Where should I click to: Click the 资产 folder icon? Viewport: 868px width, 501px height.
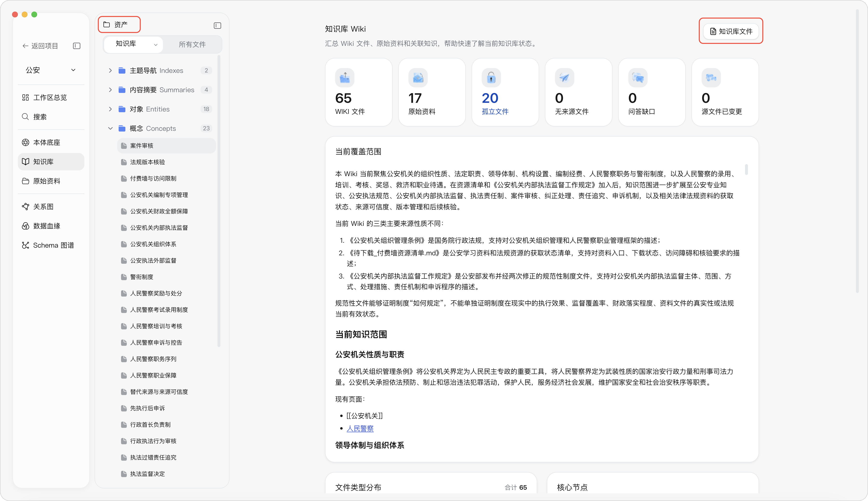[107, 24]
